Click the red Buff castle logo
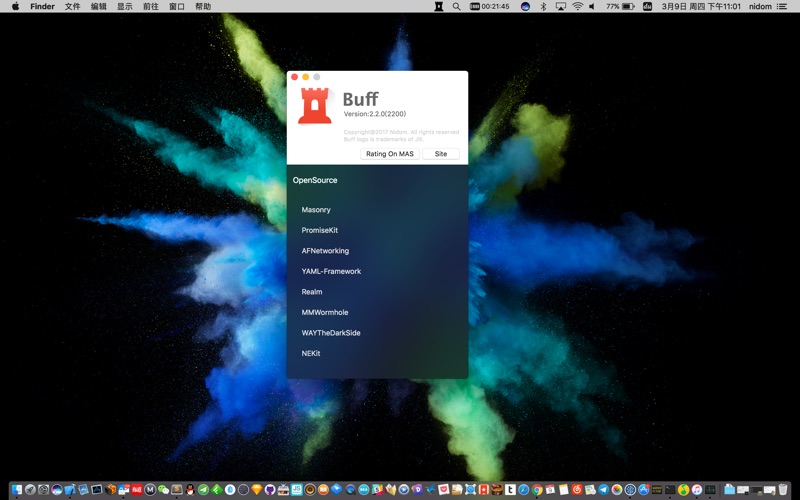Viewport: 800px width, 500px height. (315, 106)
